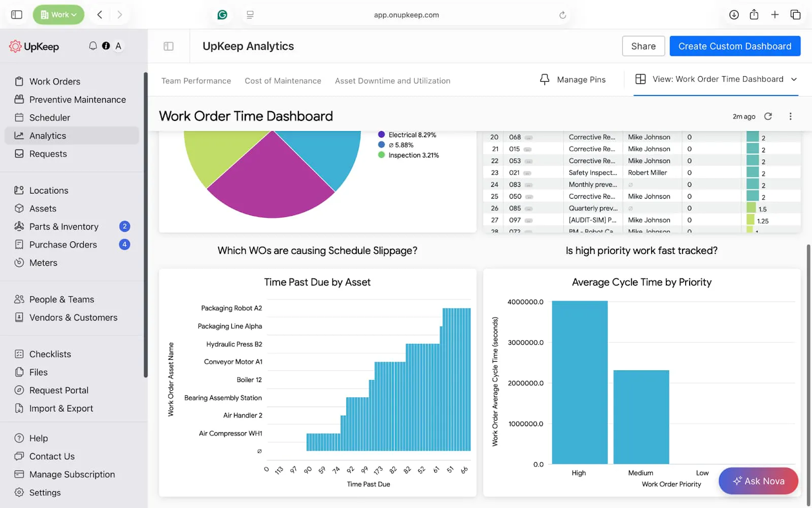Collapse the analytics side panel icon
The height and width of the screenshot is (508, 812).
[x=168, y=46]
